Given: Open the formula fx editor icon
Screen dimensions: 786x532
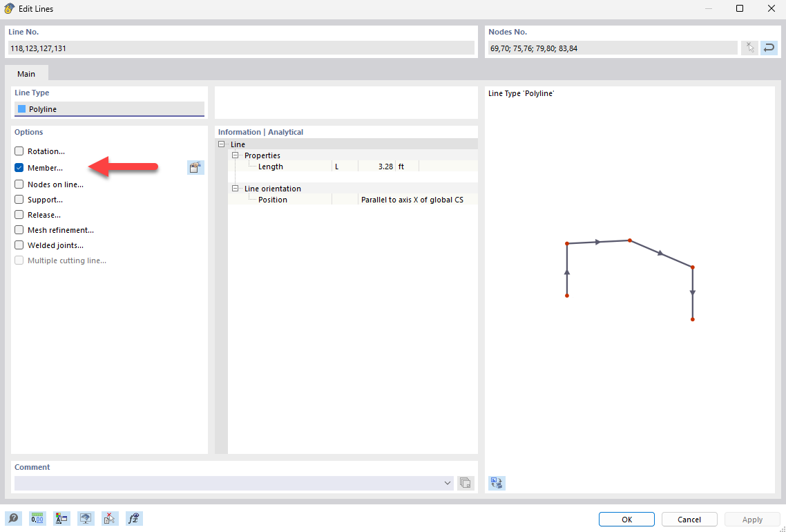Looking at the screenshot, I should [x=134, y=518].
